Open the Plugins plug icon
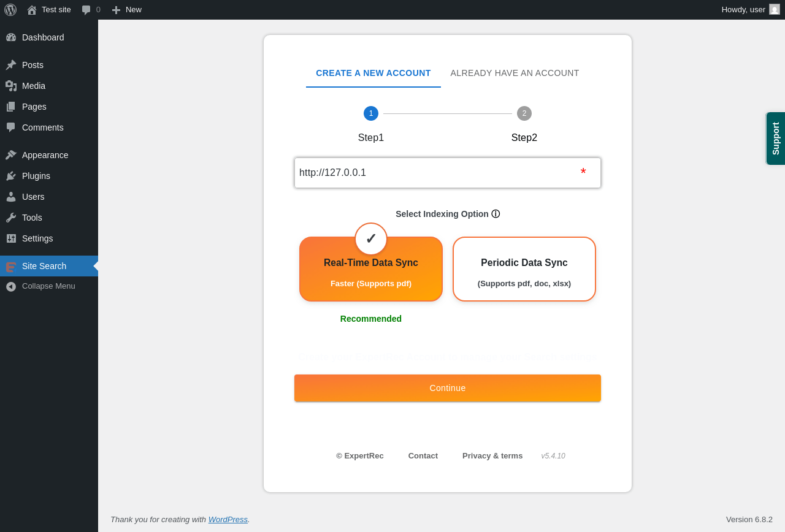Screen dimensions: 785x532 pos(11,176)
